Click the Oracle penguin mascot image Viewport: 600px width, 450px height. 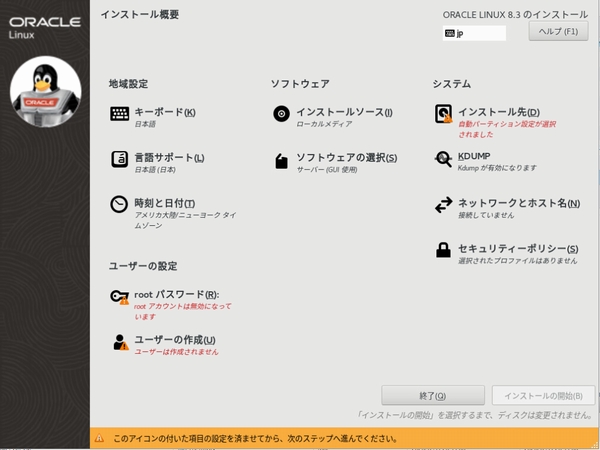point(46,92)
